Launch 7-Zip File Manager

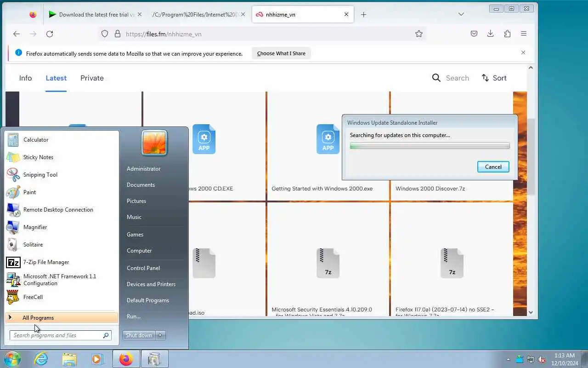[x=62, y=262]
